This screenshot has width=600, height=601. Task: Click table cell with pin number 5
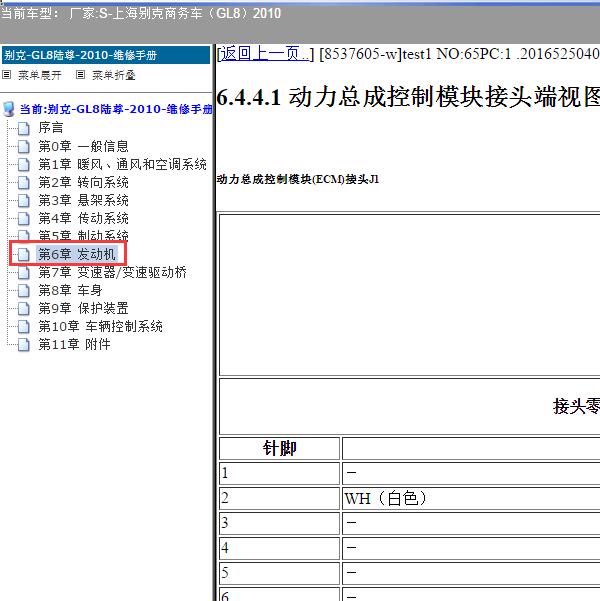tap(279, 573)
